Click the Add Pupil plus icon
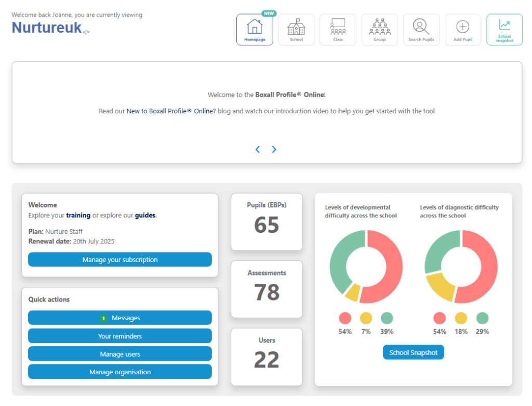This screenshot has width=532, height=406. point(462,29)
